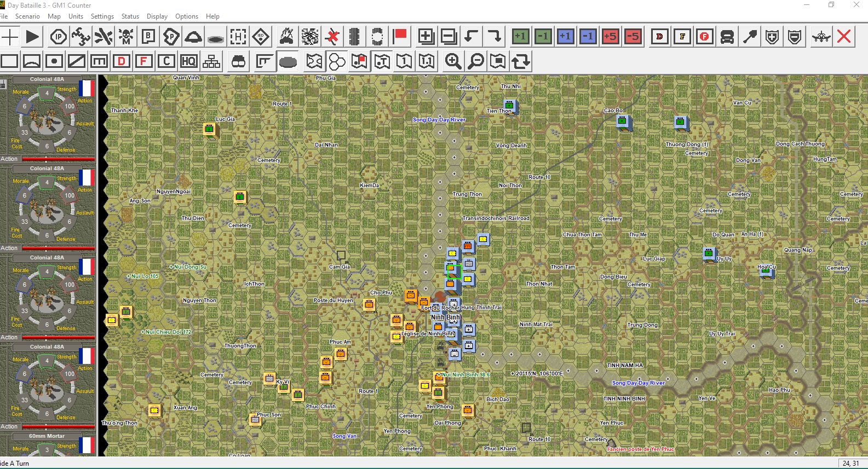Open the Status menu
Viewport: 868px width, 469px height.
pos(130,16)
